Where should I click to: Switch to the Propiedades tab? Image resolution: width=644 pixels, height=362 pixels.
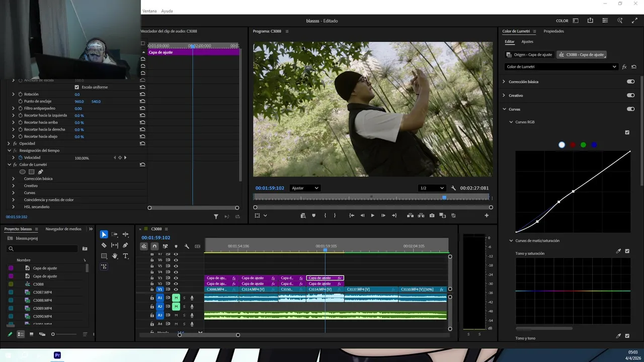click(553, 31)
